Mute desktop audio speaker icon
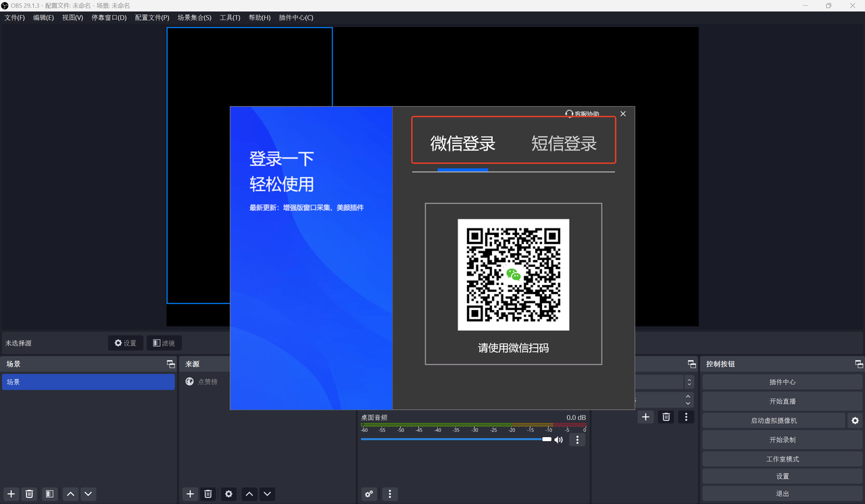865x504 pixels. [559, 440]
